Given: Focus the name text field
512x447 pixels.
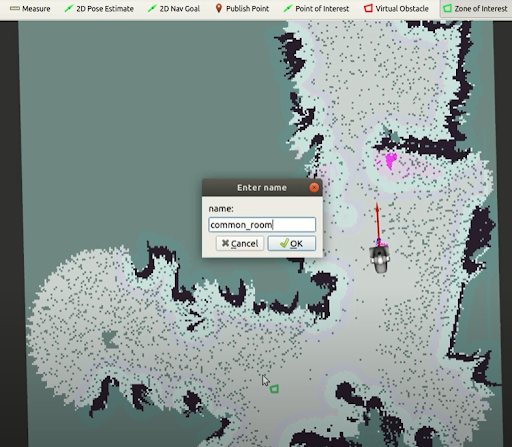Looking at the screenshot, I should (x=262, y=225).
